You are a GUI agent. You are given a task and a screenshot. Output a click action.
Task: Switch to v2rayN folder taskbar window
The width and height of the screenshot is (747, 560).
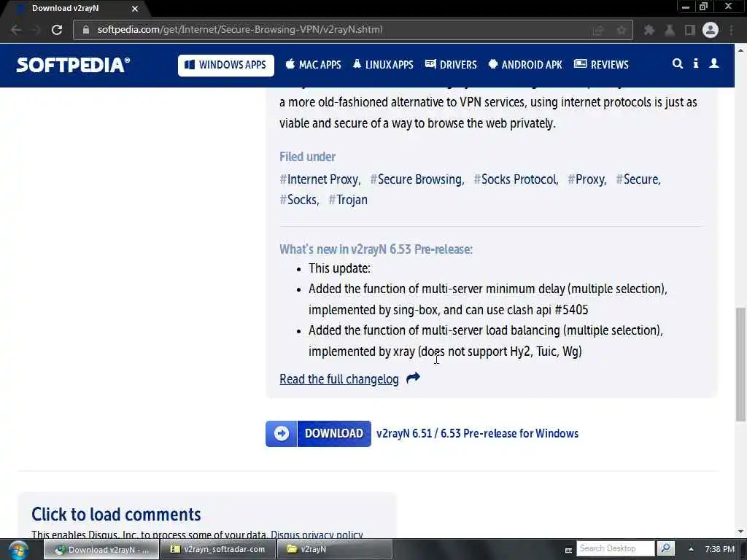[334, 550]
